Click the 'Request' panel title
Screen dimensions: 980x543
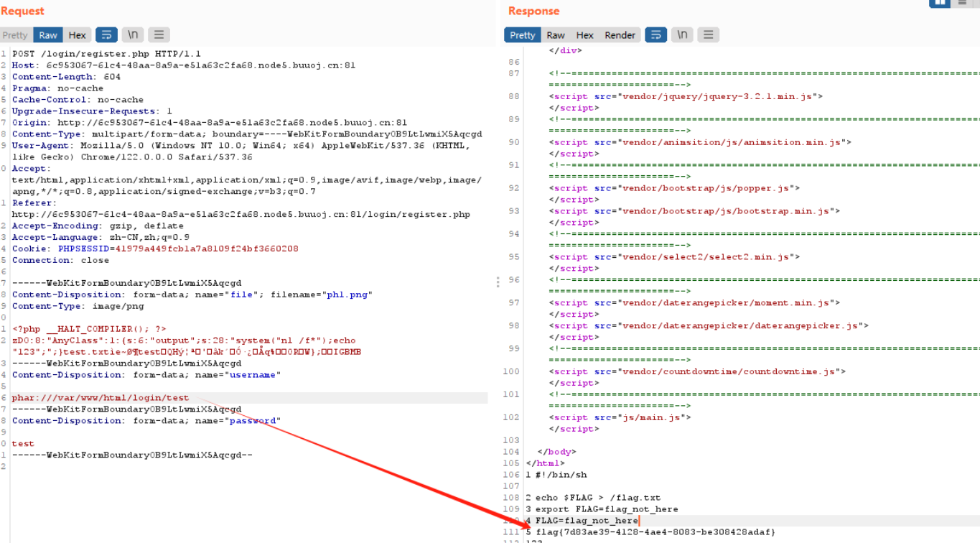(22, 11)
